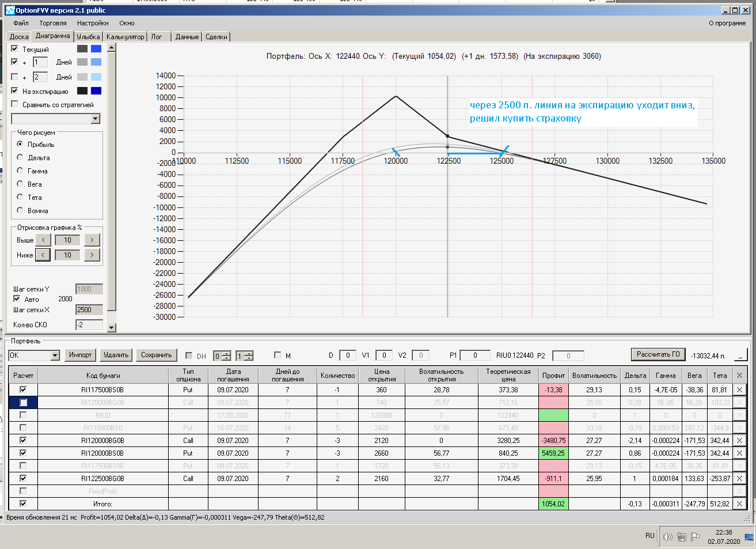The image size is (756, 549).
Task: Click the X header in the table's last column
Action: point(739,376)
